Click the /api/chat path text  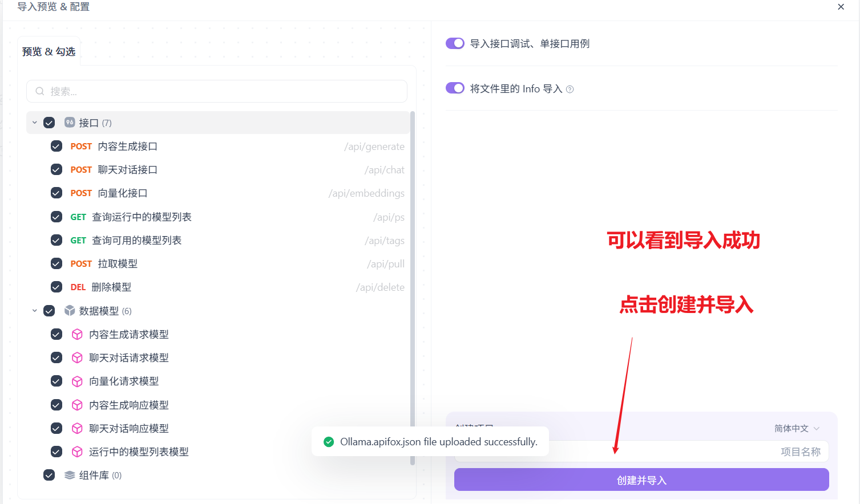(385, 170)
